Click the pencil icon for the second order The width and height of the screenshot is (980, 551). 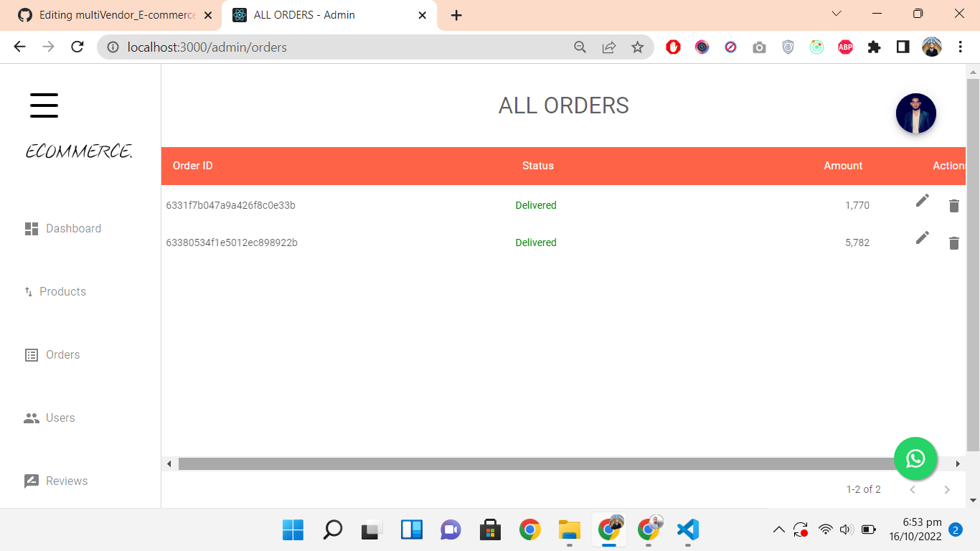[x=922, y=237]
